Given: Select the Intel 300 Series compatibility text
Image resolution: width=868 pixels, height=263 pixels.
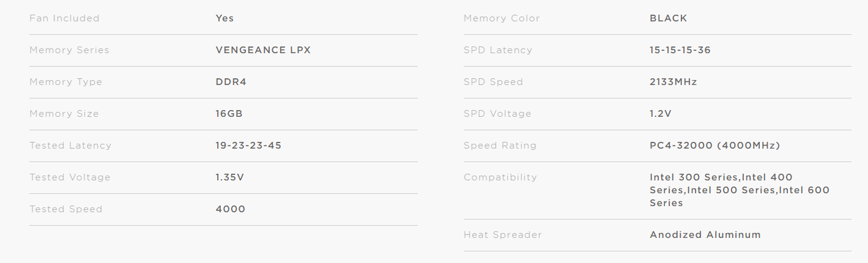Looking at the screenshot, I should click(694, 177).
